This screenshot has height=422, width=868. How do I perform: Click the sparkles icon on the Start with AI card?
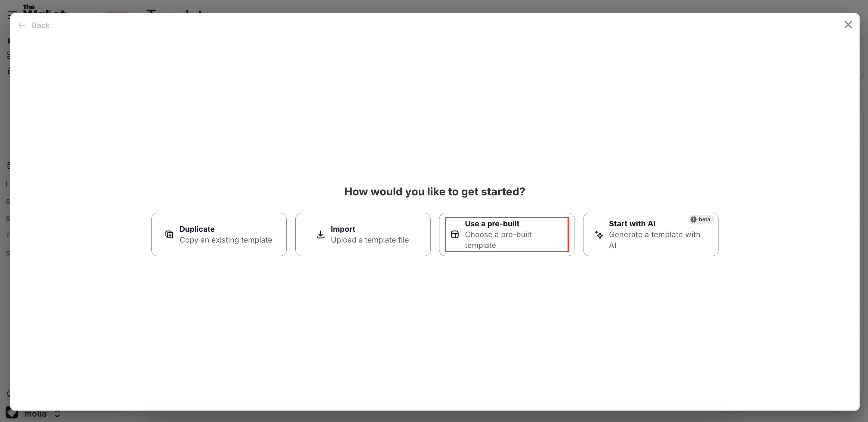click(599, 234)
